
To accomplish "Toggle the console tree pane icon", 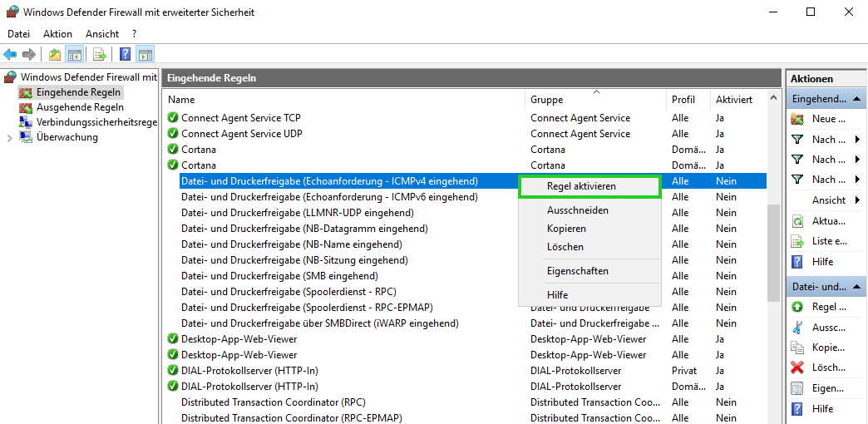I will point(74,54).
